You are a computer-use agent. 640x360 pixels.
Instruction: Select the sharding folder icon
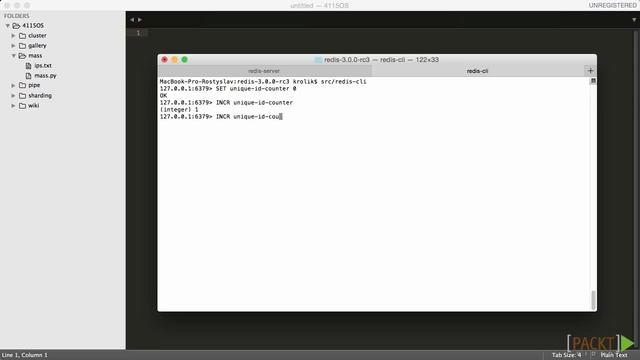coord(22,96)
